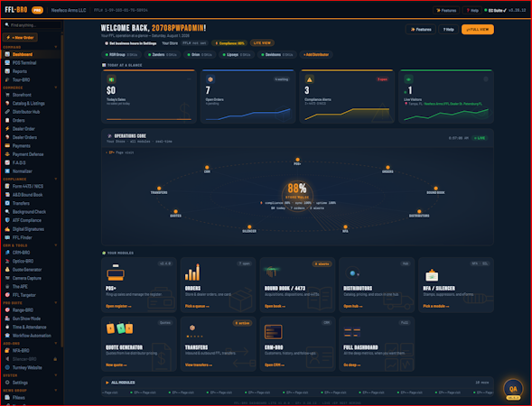532x406 pixels.
Task: Open Payments card icon in sidebar
Action: tap(7, 146)
